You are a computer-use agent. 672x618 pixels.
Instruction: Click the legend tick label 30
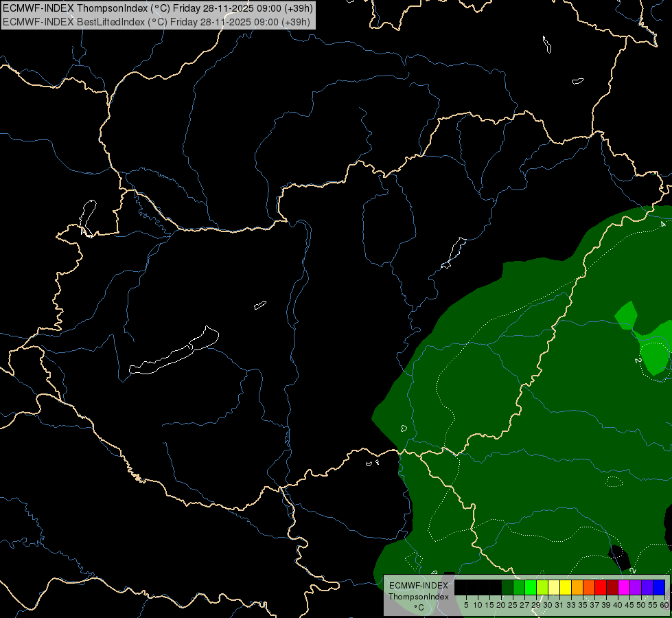tap(548, 605)
